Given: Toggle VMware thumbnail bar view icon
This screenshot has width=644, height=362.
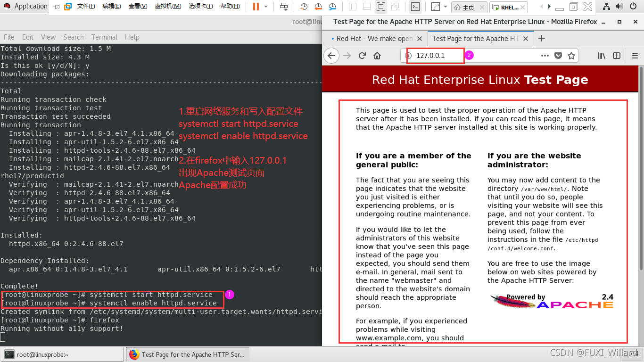Looking at the screenshot, I should 367,7.
